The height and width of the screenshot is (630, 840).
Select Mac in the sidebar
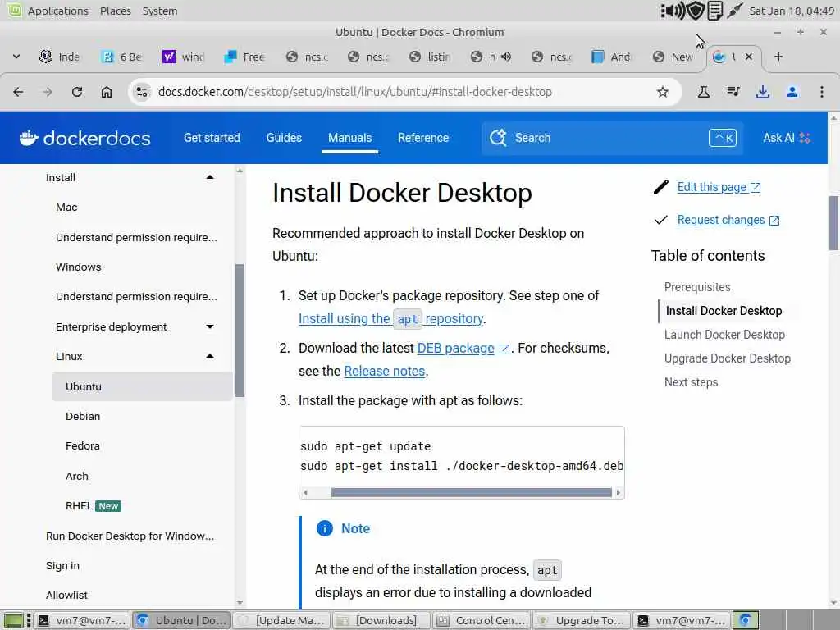click(66, 208)
